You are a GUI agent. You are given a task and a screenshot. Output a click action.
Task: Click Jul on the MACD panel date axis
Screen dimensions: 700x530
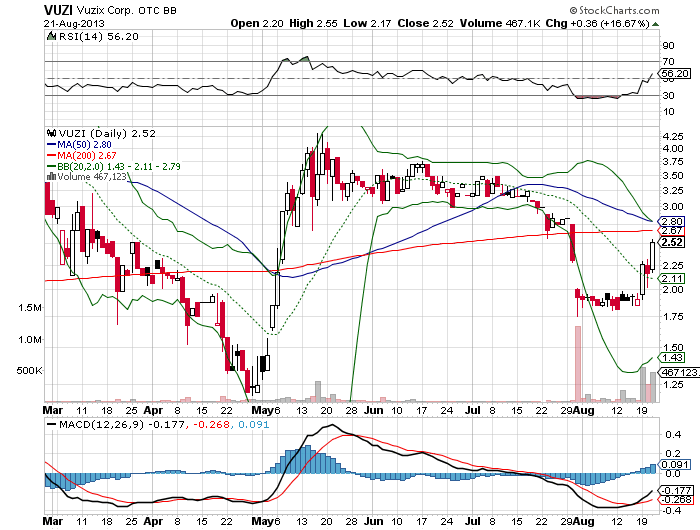pos(473,521)
